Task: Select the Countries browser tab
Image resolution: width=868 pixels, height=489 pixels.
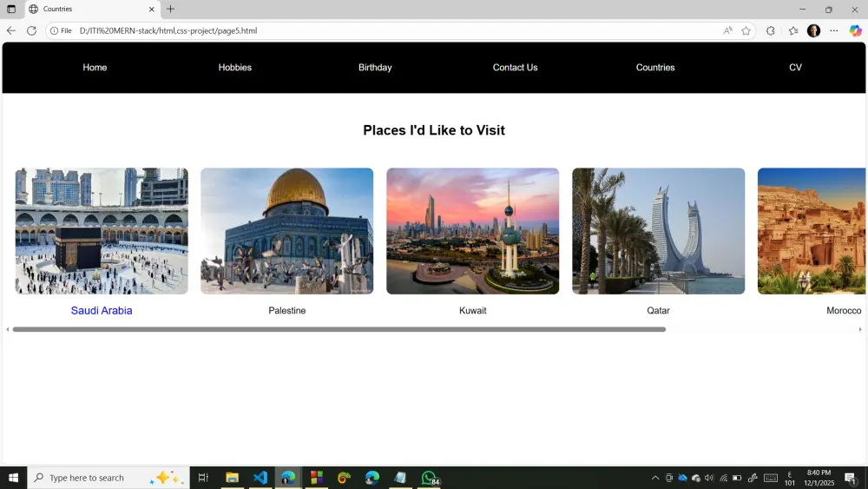Action: tap(93, 9)
